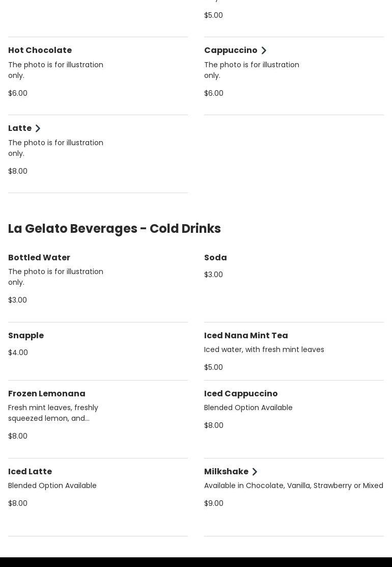
Task: Select the Latte item title
Action: pyautogui.click(x=20, y=128)
